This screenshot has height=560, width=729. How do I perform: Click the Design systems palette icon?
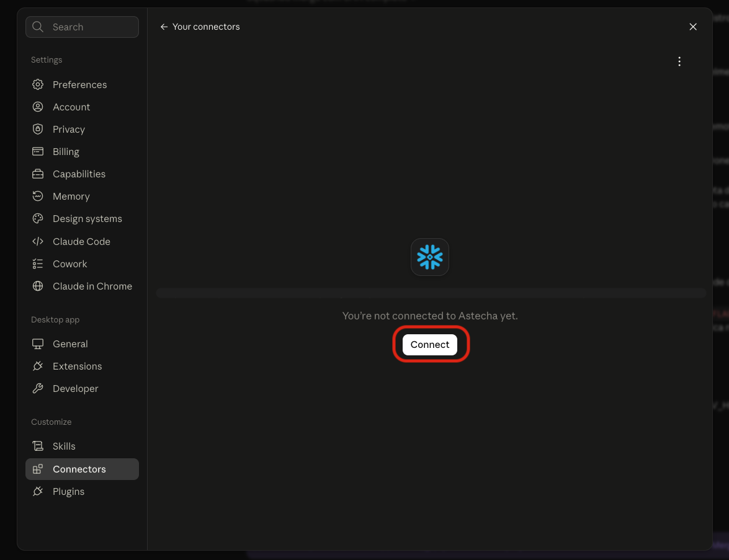click(38, 218)
